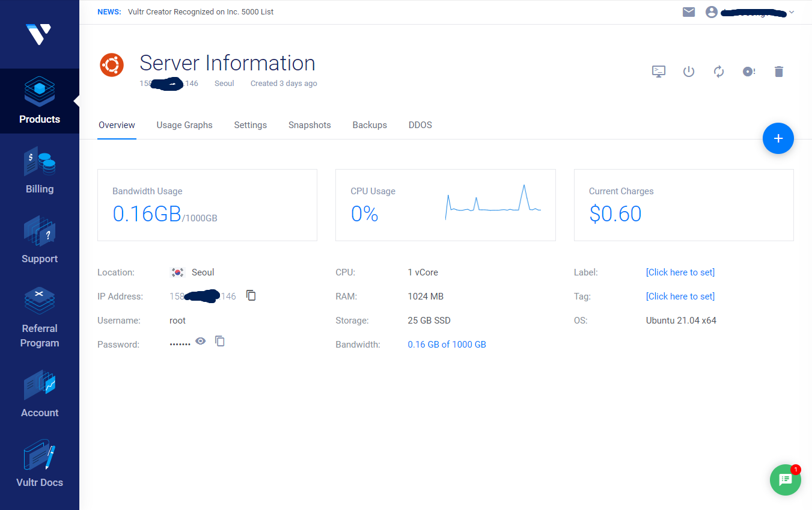
Task: Click the Seoul location value
Action: [203, 272]
